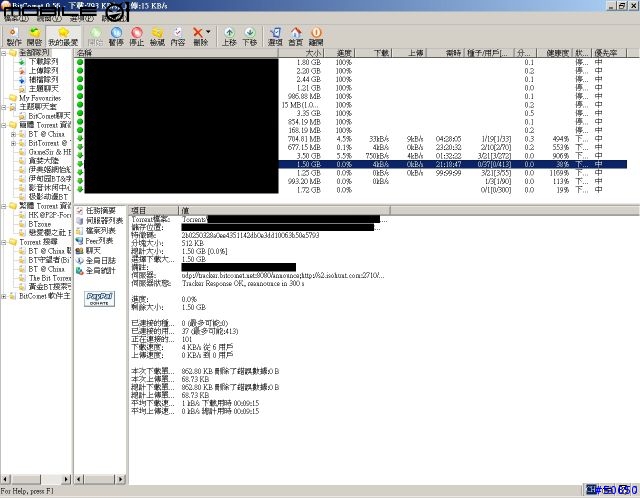This screenshot has height=498, width=640.
Task: Click right arrow of sidebar tree scrollbar
Action: pos(67,479)
